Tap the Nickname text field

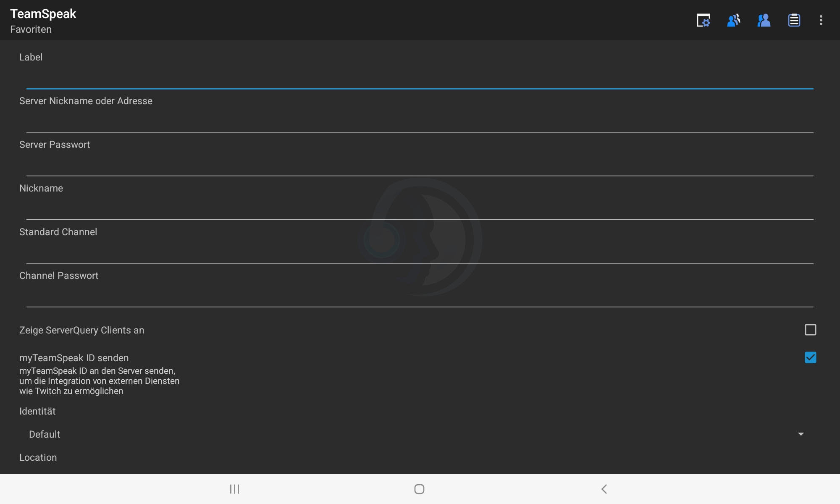tap(420, 209)
